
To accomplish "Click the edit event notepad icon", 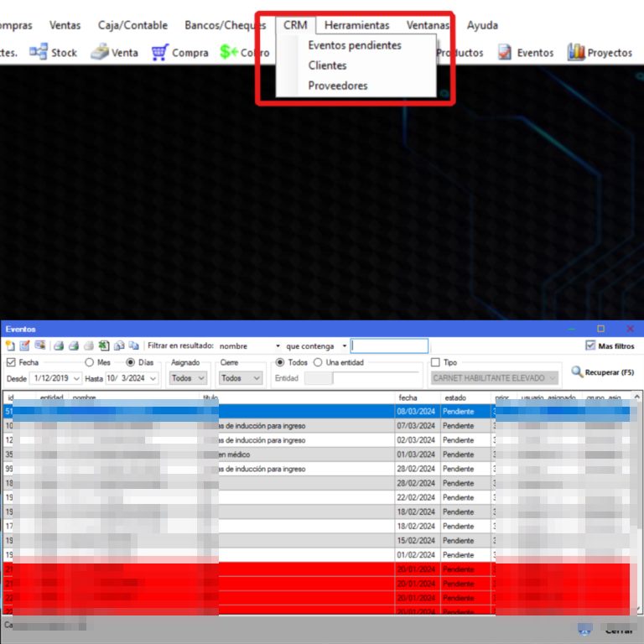I will [24, 345].
